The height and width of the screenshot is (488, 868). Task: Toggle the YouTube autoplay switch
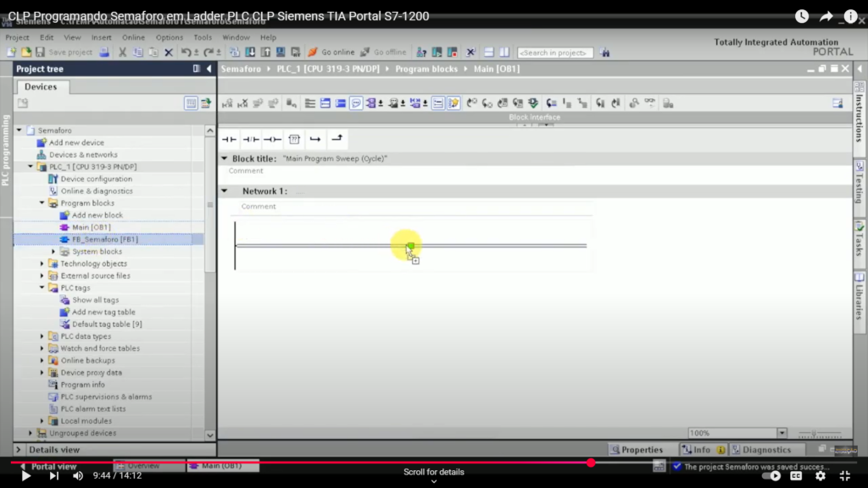coord(771,476)
